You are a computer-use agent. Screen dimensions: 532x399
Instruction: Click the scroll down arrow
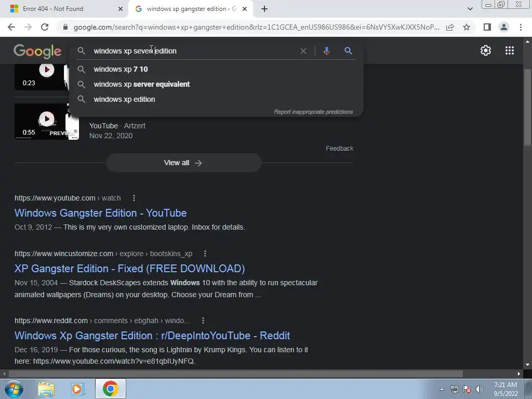click(527, 365)
